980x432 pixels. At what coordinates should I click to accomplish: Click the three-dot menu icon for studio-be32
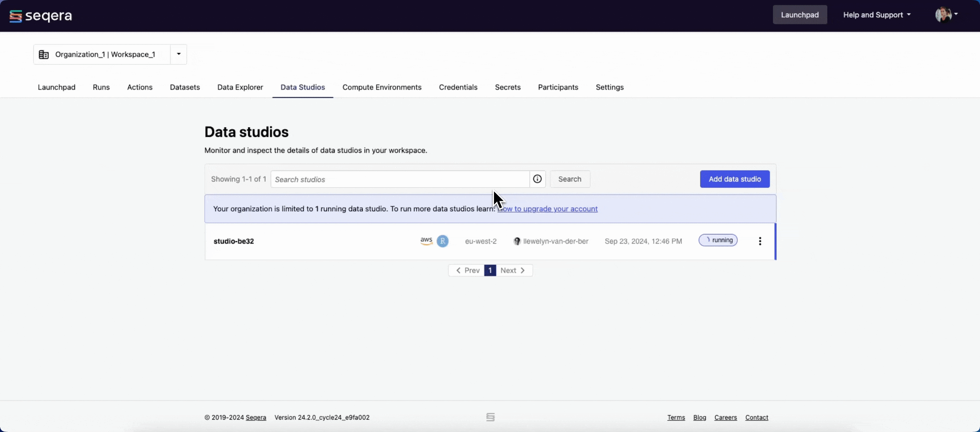[760, 241]
